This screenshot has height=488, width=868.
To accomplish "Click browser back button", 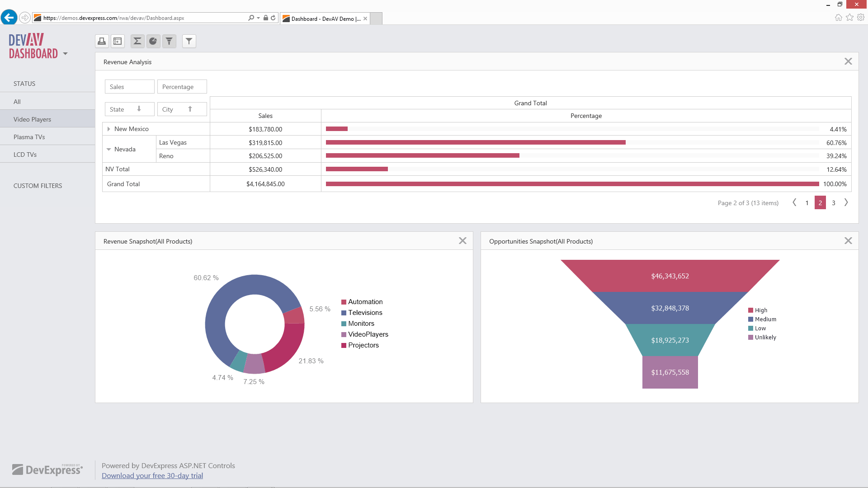I will (x=9, y=18).
